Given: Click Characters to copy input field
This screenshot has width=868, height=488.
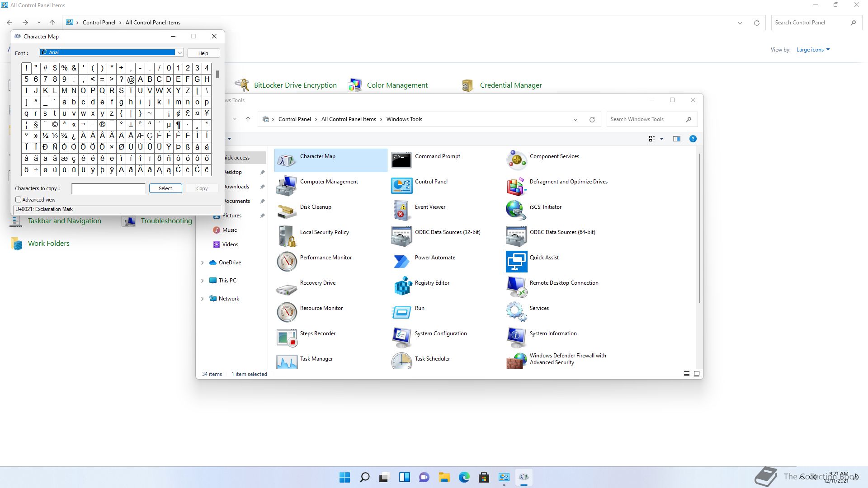Looking at the screenshot, I should (108, 188).
